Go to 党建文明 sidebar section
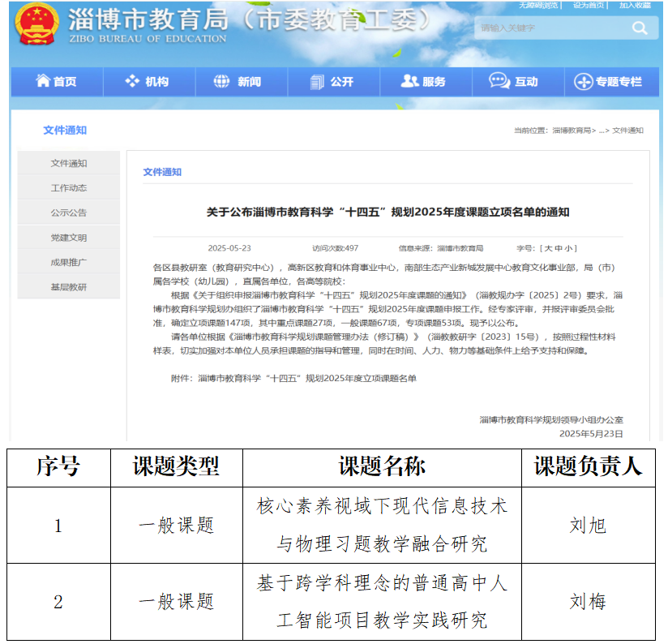 (69, 238)
